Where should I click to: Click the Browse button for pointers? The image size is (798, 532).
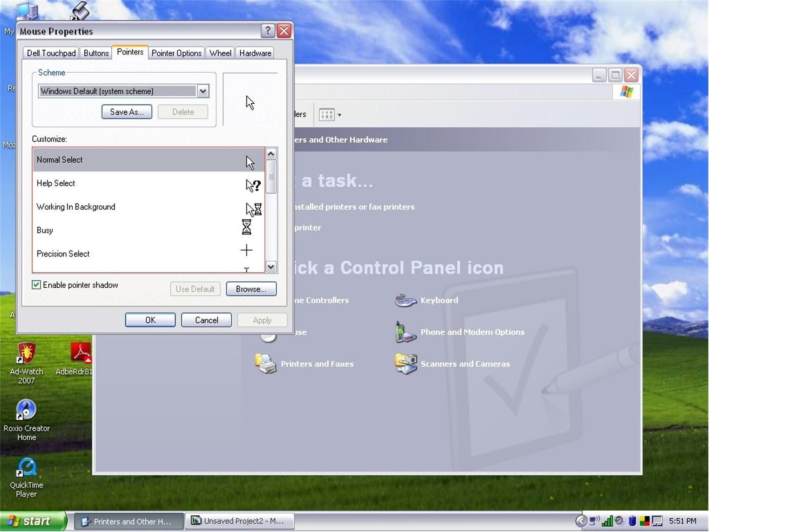(x=251, y=289)
